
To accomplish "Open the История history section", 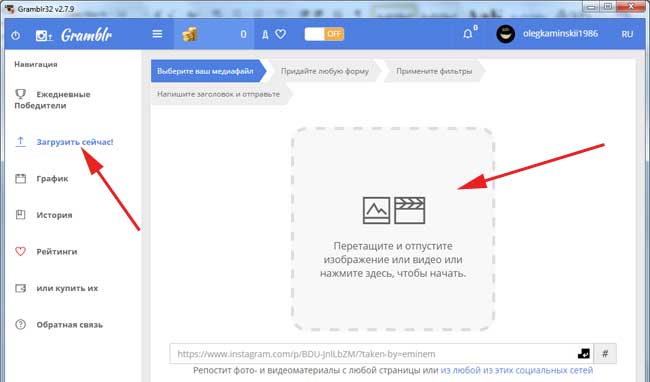I will coord(54,215).
